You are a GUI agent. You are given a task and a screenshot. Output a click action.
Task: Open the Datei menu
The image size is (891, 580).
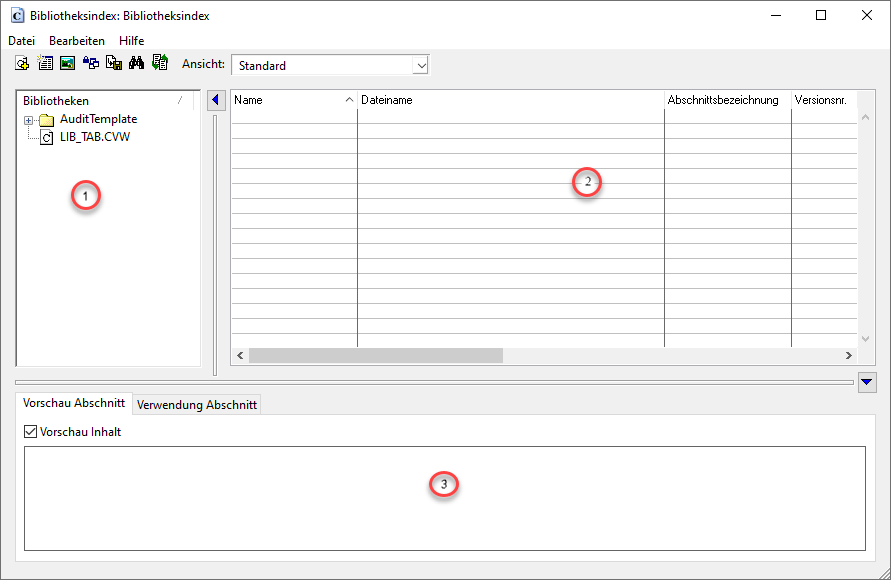[21, 41]
